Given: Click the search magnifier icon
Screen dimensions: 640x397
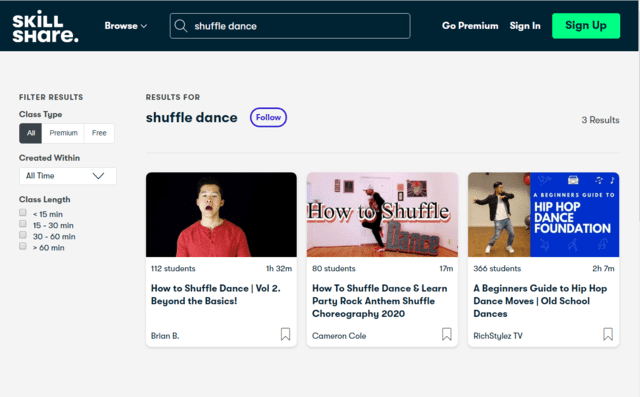Looking at the screenshot, I should pos(181,26).
